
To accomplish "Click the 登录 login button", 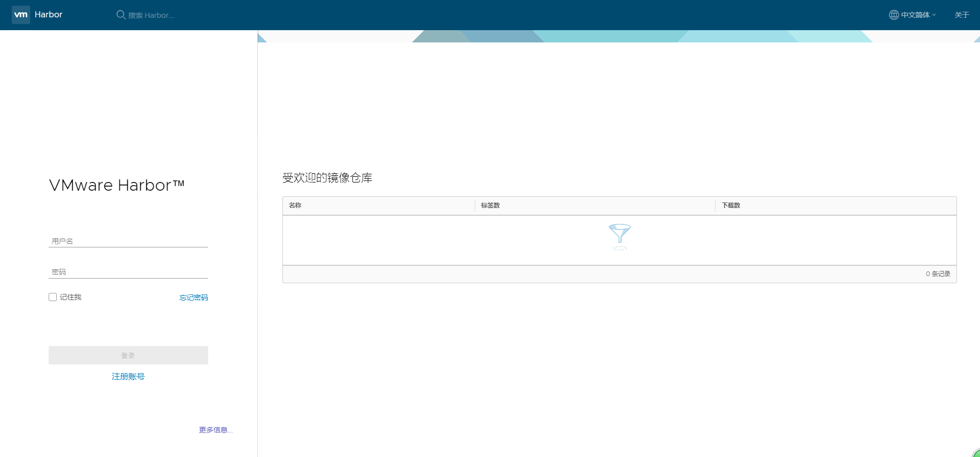I will [128, 355].
